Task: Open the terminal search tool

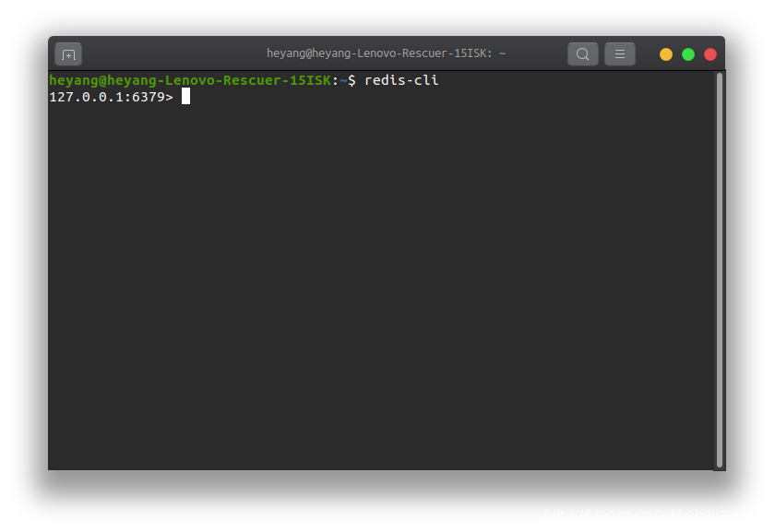Action: [x=583, y=53]
